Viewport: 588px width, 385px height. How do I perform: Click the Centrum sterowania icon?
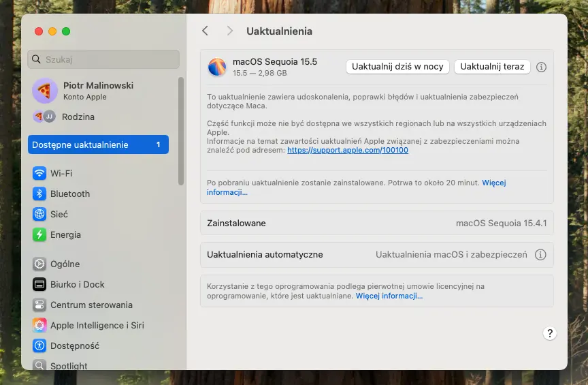[x=39, y=305]
